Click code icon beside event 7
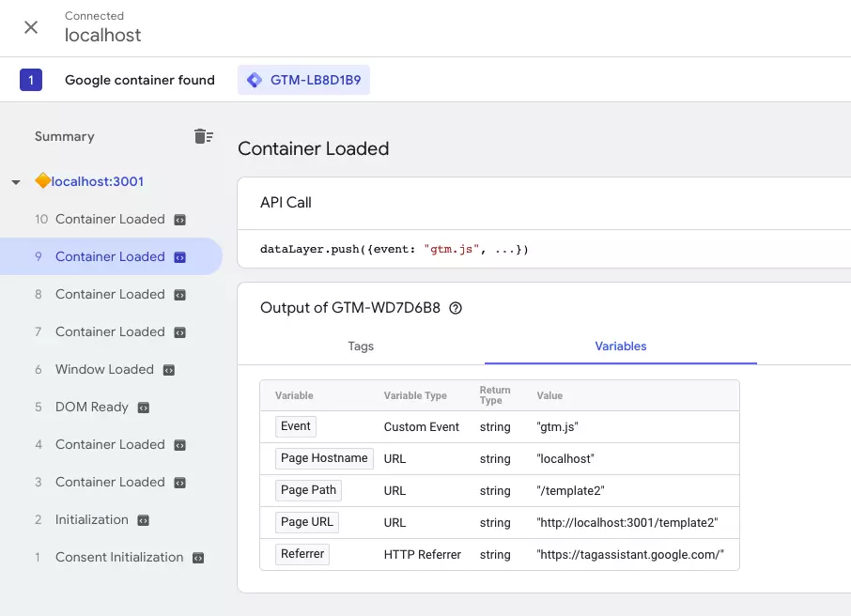Image resolution: width=851 pixels, height=616 pixels. [179, 332]
